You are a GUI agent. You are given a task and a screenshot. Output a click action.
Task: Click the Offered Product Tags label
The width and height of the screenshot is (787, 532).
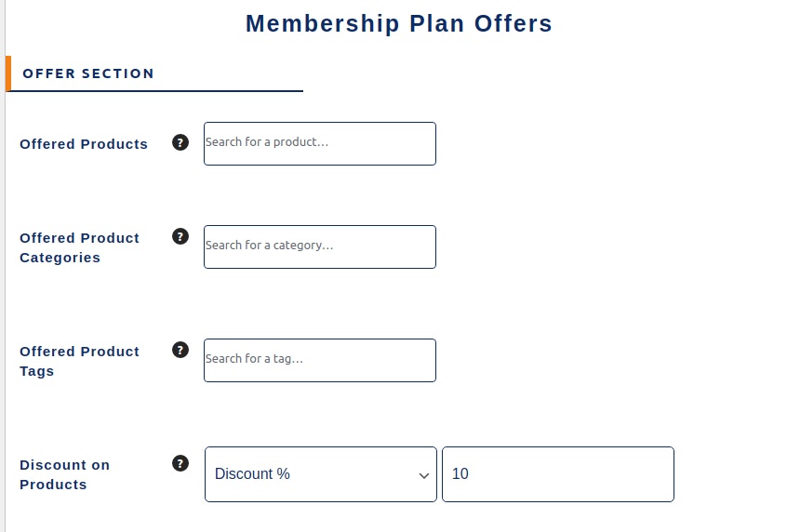(x=79, y=361)
